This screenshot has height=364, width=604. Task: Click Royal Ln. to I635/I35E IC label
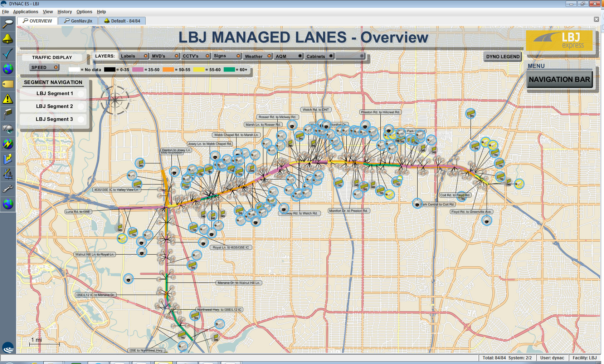point(231,247)
